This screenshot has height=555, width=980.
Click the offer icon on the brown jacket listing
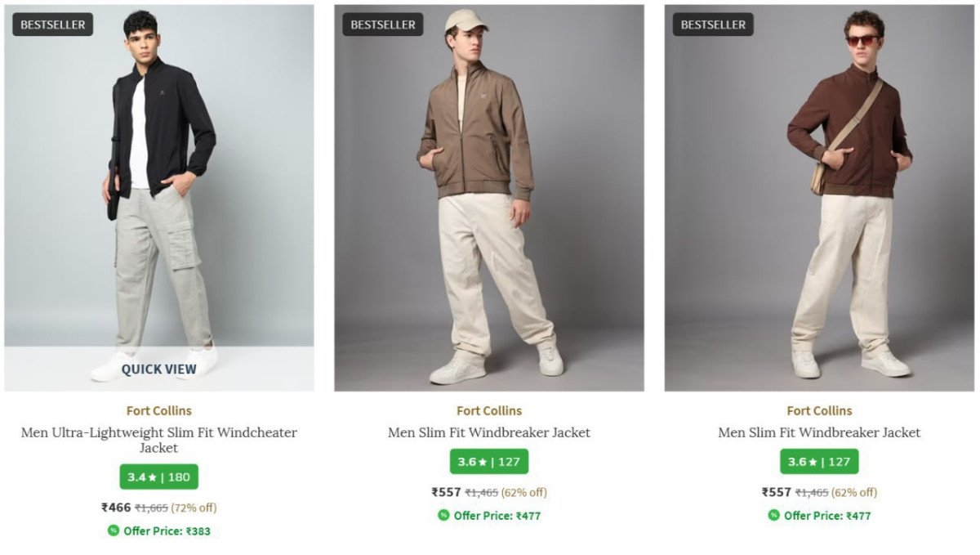click(x=773, y=515)
